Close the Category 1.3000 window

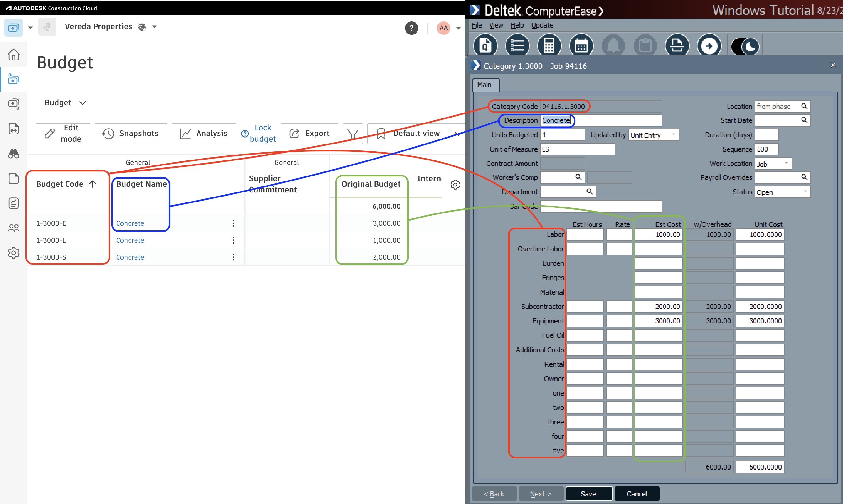(833, 65)
